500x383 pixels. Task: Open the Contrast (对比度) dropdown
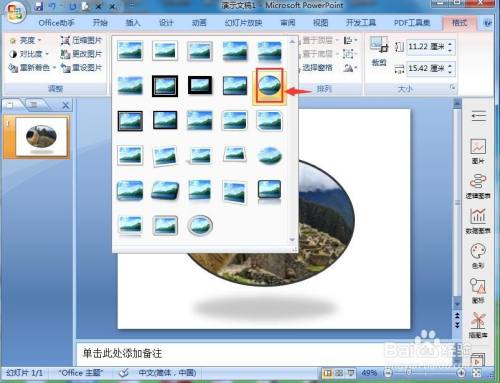click(x=29, y=54)
